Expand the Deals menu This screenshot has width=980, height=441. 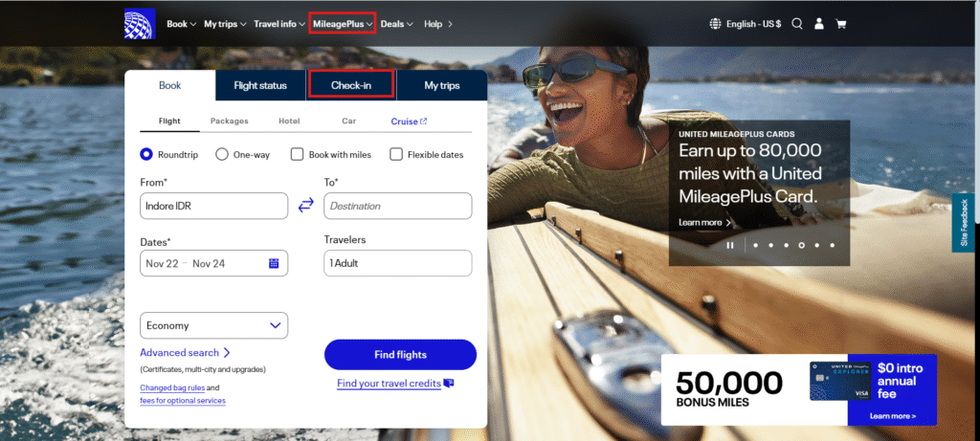[x=397, y=24]
